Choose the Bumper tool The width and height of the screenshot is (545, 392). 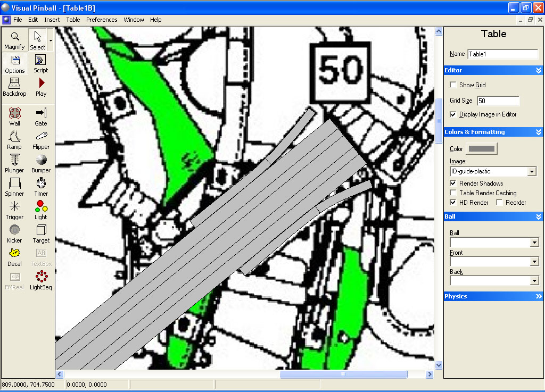pos(41,163)
